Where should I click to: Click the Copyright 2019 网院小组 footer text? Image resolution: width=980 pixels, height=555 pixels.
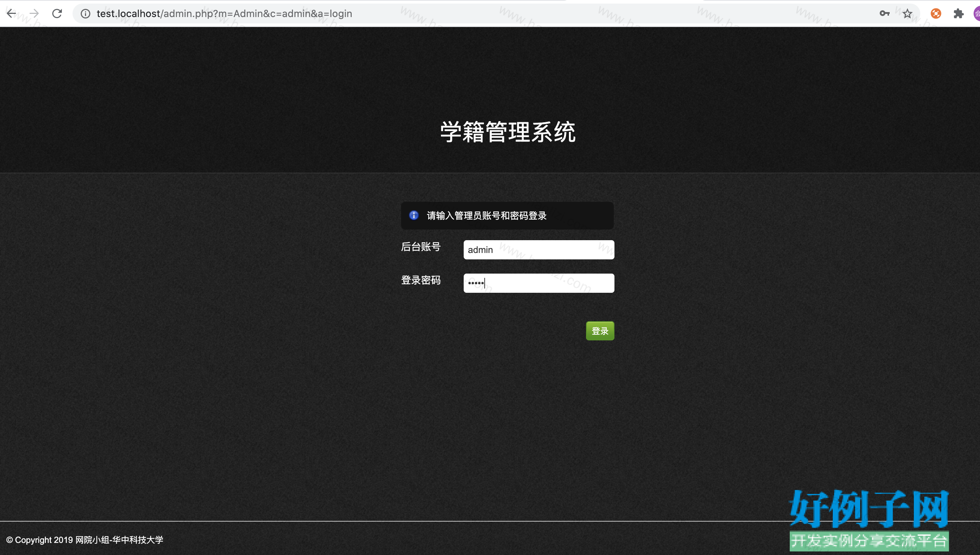pyautogui.click(x=85, y=540)
